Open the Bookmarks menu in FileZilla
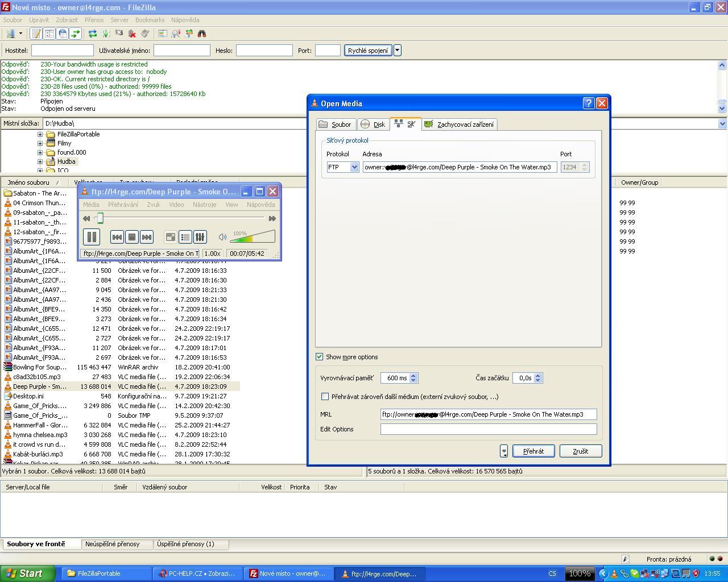Image resolution: width=728 pixels, height=582 pixels. click(150, 20)
